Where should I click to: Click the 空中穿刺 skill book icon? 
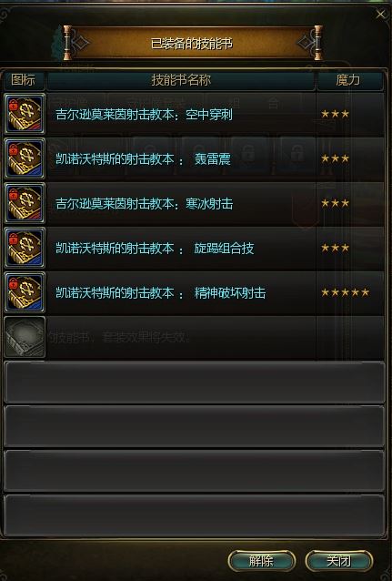tap(25, 114)
